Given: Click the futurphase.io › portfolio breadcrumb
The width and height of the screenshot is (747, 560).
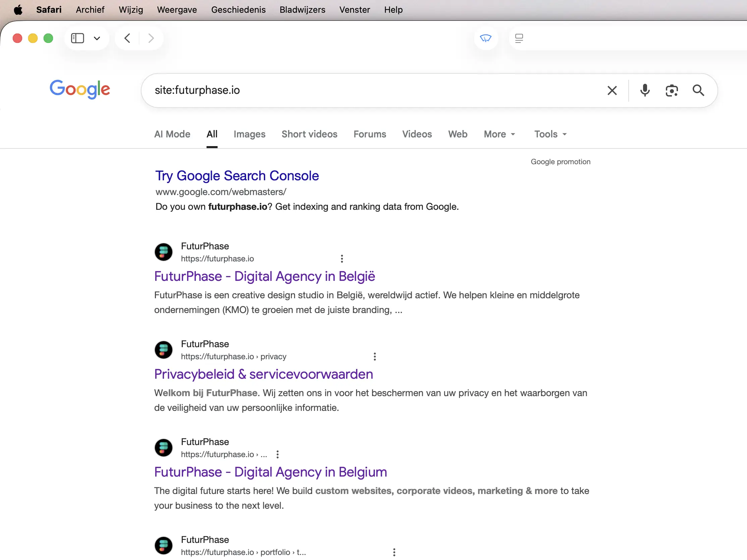Looking at the screenshot, I should pyautogui.click(x=243, y=552).
